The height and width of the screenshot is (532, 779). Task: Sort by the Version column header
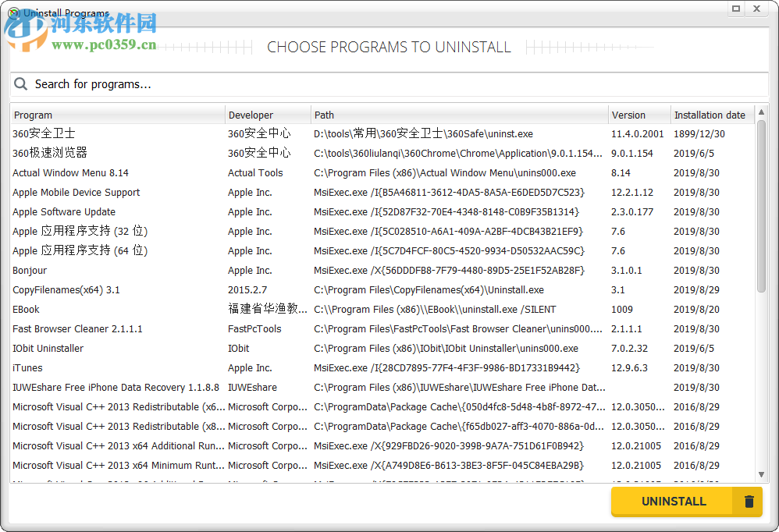click(638, 115)
